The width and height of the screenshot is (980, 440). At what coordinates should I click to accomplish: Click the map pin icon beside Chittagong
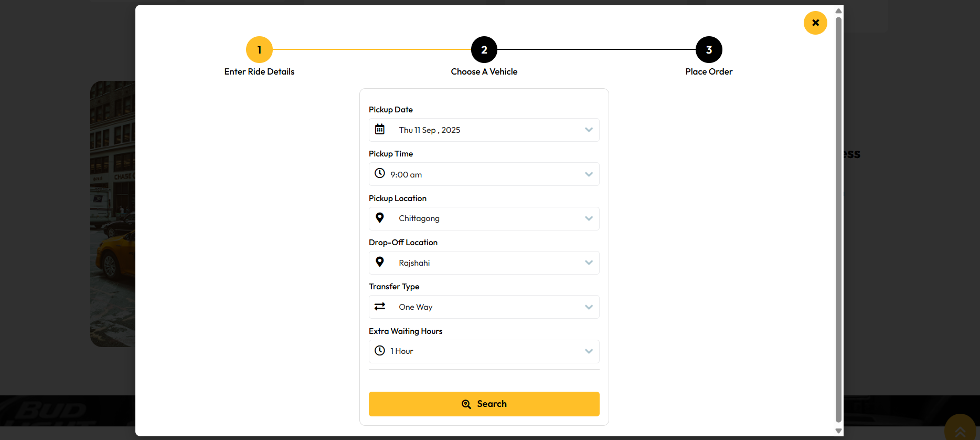(380, 218)
